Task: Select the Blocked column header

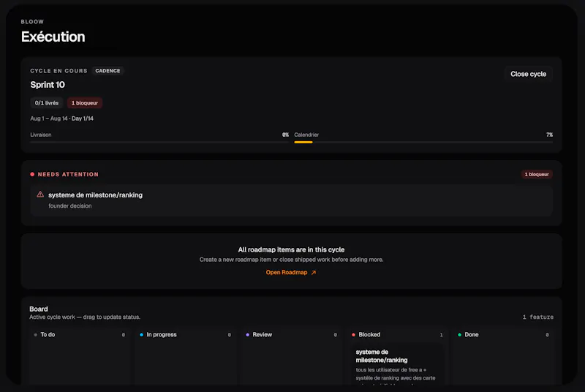Action: (397, 334)
